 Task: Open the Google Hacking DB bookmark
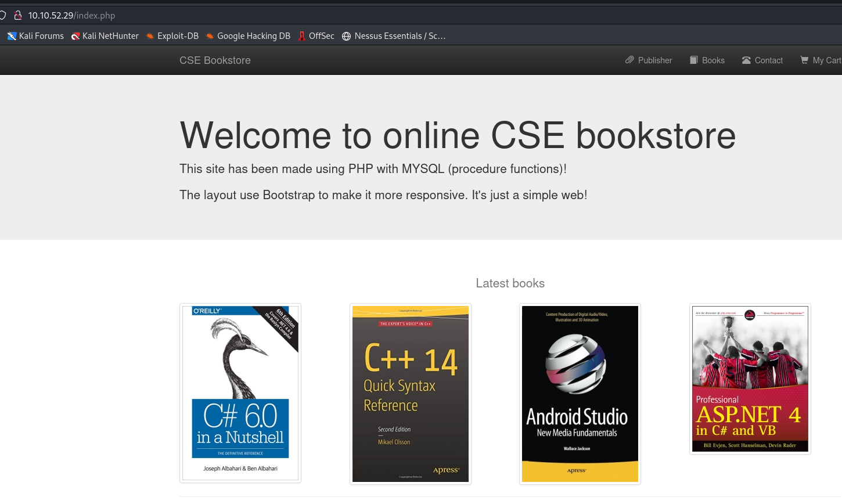[x=253, y=36]
